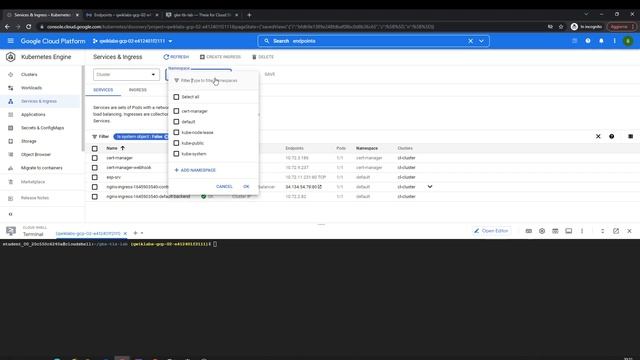Check the default namespace checkbox
The image size is (640, 360).
[176, 122]
